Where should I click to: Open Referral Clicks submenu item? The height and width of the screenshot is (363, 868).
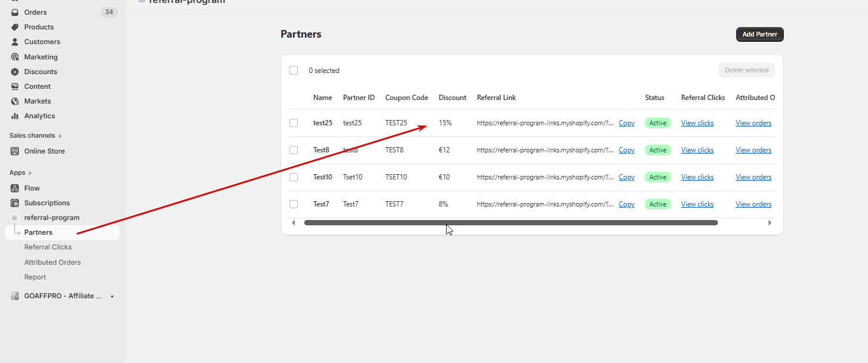[x=48, y=247]
